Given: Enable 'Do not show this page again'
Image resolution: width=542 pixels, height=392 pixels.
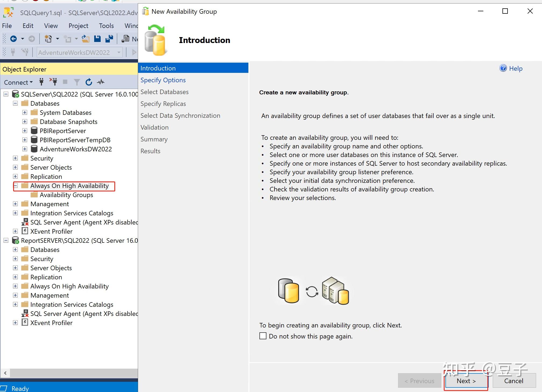Looking at the screenshot, I should click(263, 336).
